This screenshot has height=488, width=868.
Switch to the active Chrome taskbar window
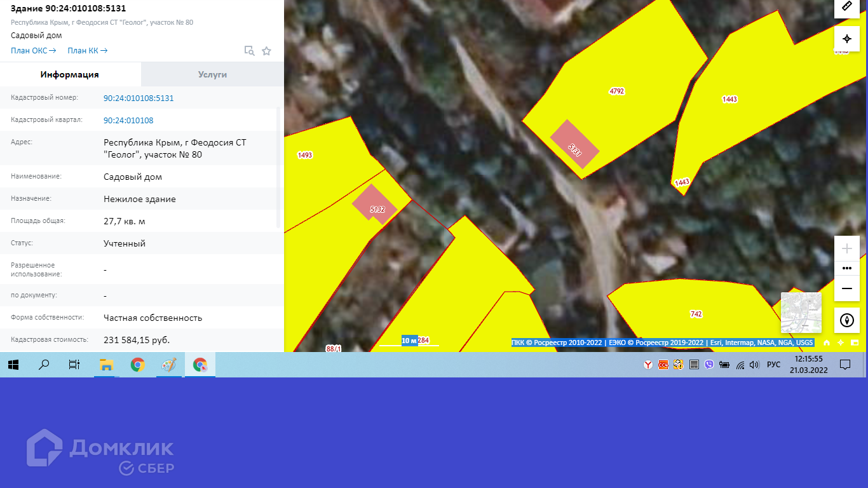pyautogui.click(x=200, y=365)
